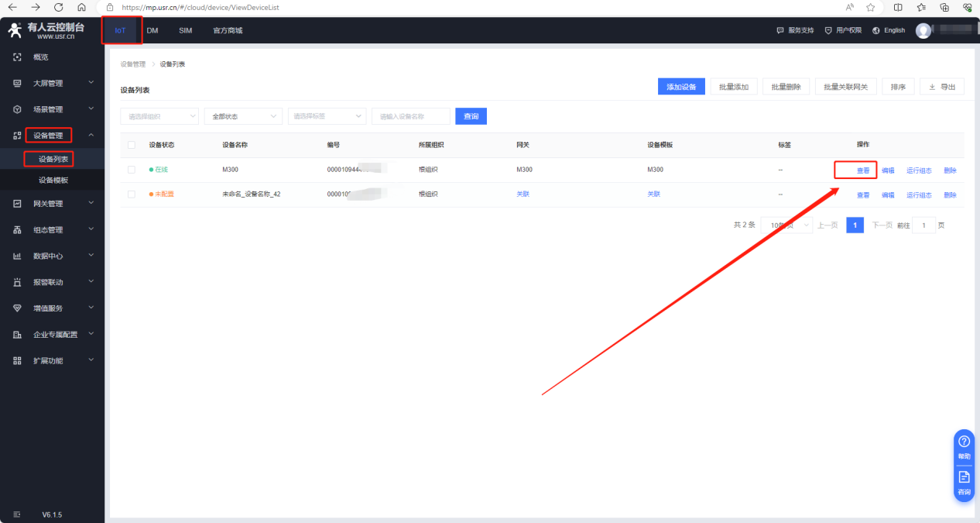Viewport: 980px width, 523px height.
Task: Open the 请选择组织 organization dropdown
Action: pyautogui.click(x=159, y=116)
